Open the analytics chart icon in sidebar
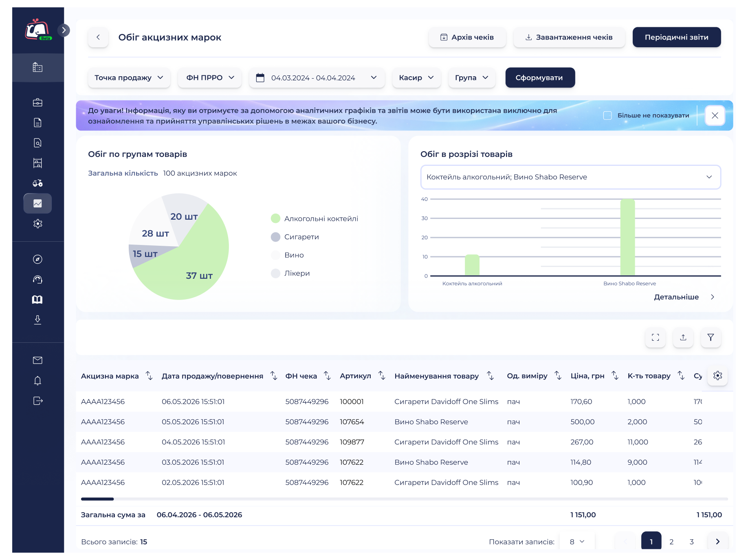The width and height of the screenshot is (748, 560). click(37, 203)
